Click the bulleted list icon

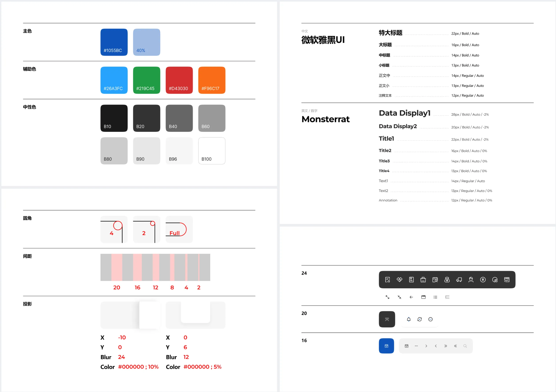click(435, 297)
